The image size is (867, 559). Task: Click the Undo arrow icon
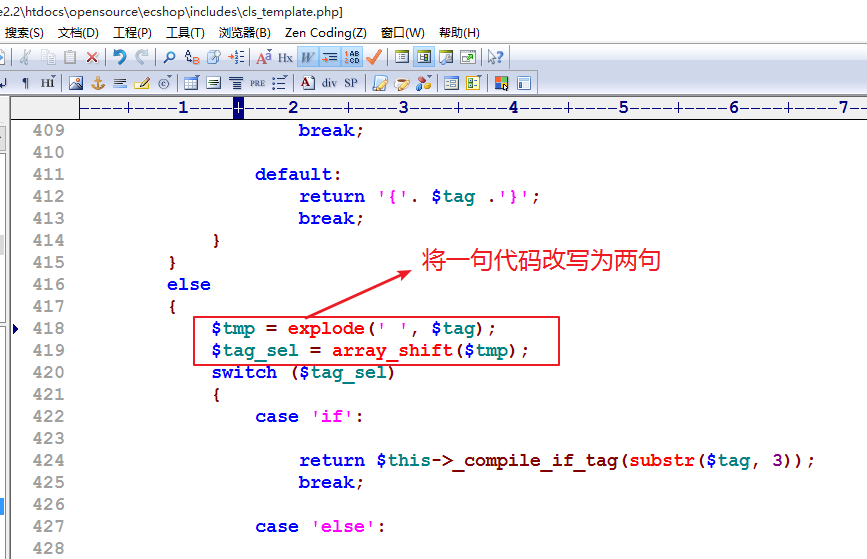(x=120, y=57)
